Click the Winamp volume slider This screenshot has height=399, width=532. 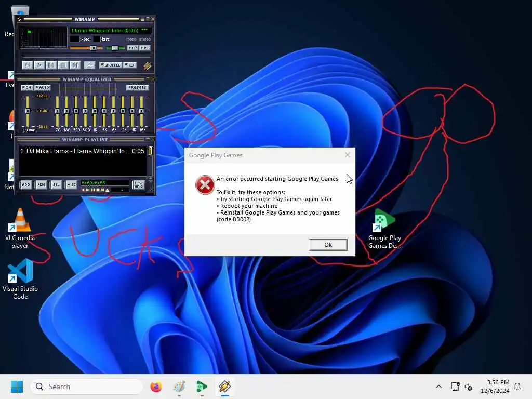[87, 48]
